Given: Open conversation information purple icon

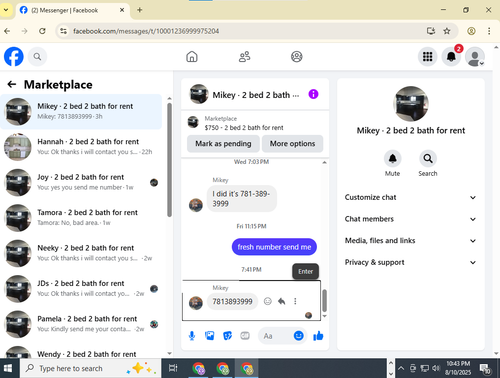Looking at the screenshot, I should [313, 94].
